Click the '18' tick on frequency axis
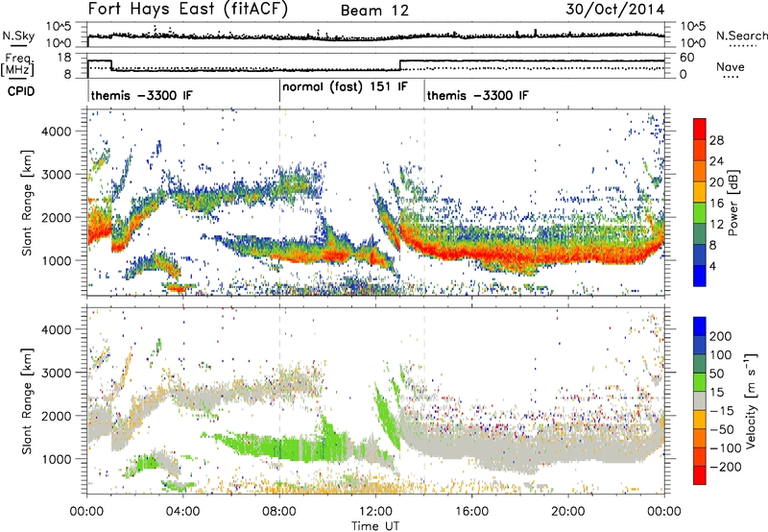 [x=64, y=58]
